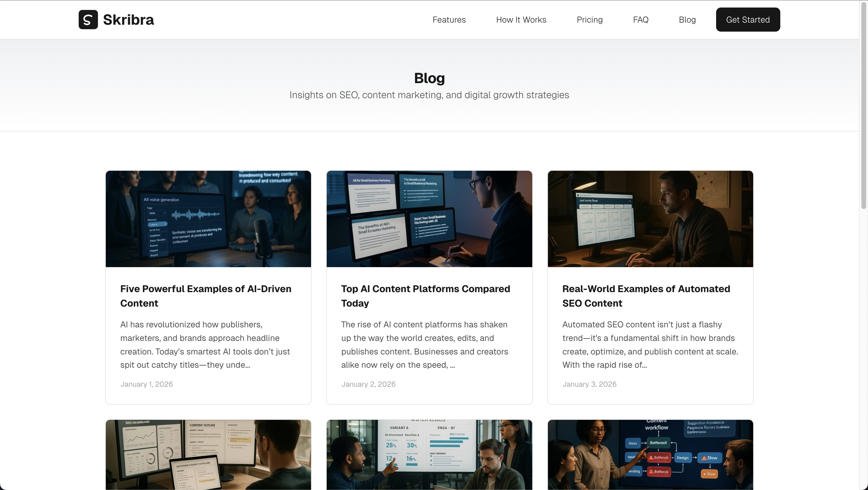The width and height of the screenshot is (868, 490).
Task: Open AI voice generation article thumbnail
Action: click(x=208, y=219)
